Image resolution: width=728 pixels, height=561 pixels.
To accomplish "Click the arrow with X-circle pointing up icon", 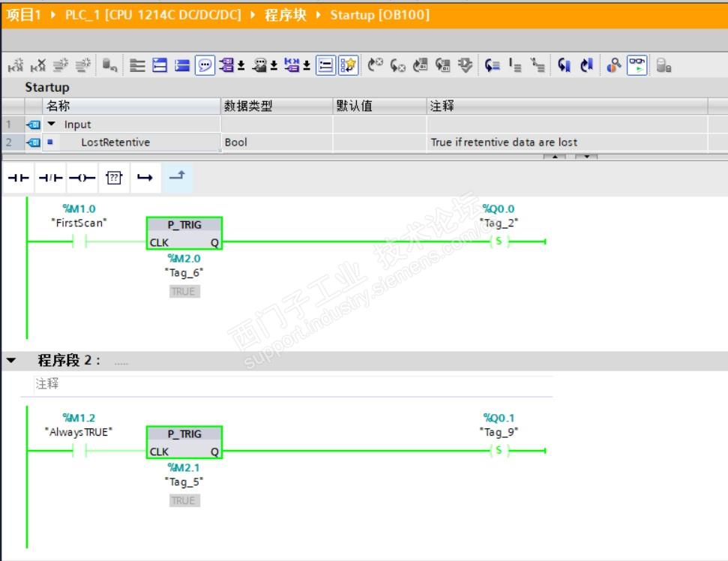I will [x=375, y=65].
